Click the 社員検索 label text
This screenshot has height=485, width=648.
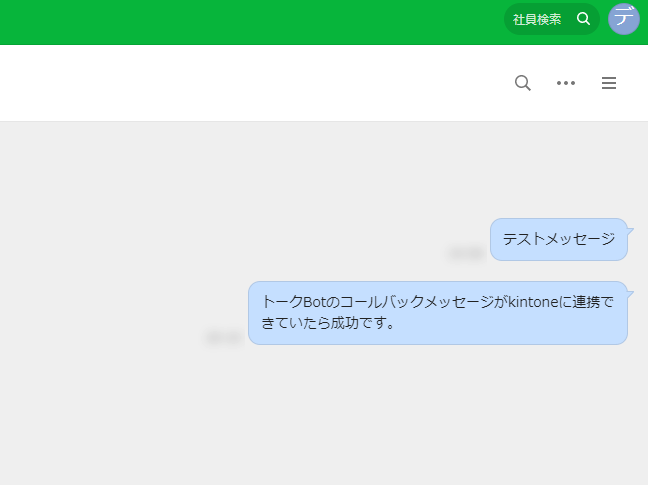(x=537, y=19)
